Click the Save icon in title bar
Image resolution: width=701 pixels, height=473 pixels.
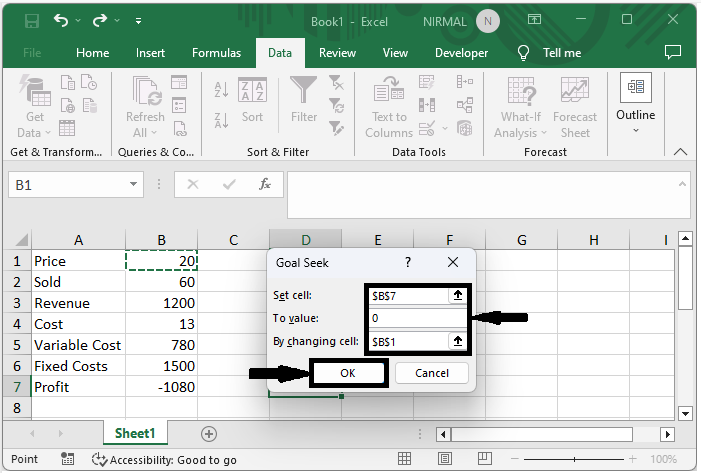click(x=32, y=21)
